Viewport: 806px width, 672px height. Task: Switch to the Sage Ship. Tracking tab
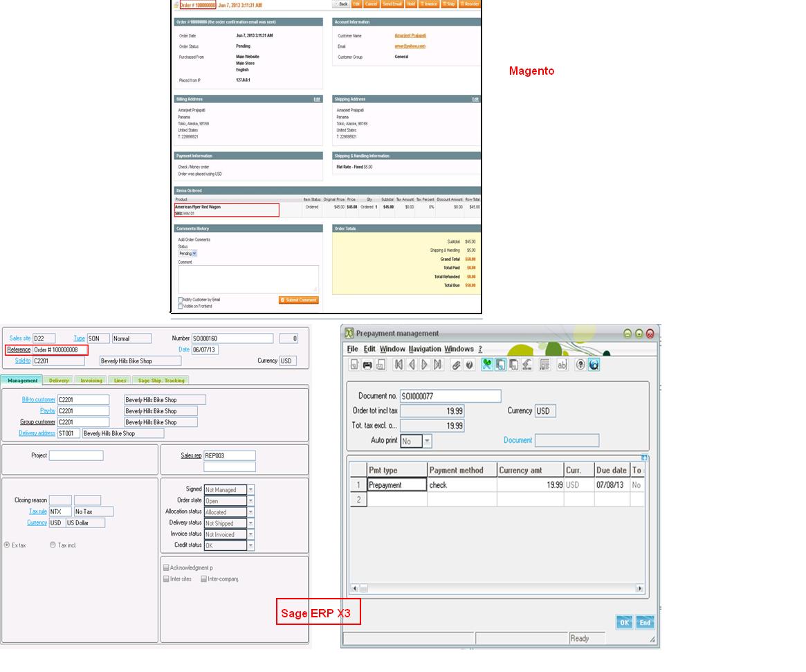click(161, 381)
